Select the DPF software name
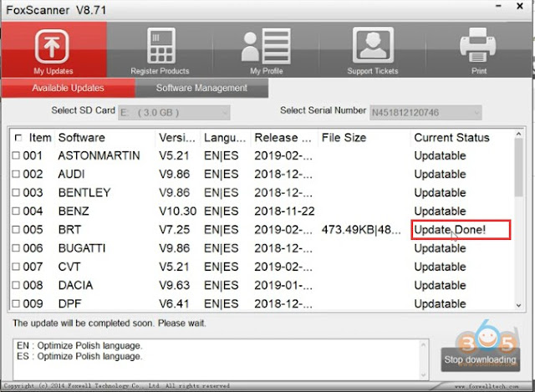Image resolution: width=535 pixels, height=392 pixels. click(69, 303)
